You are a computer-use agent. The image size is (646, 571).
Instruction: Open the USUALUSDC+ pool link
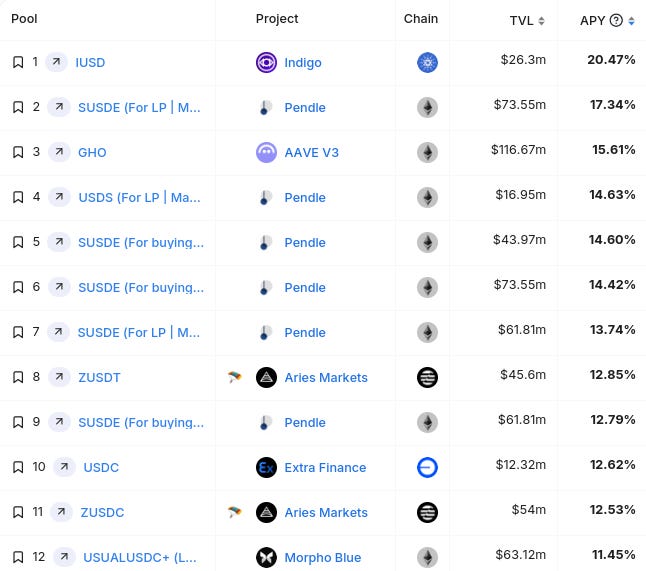coord(140,557)
